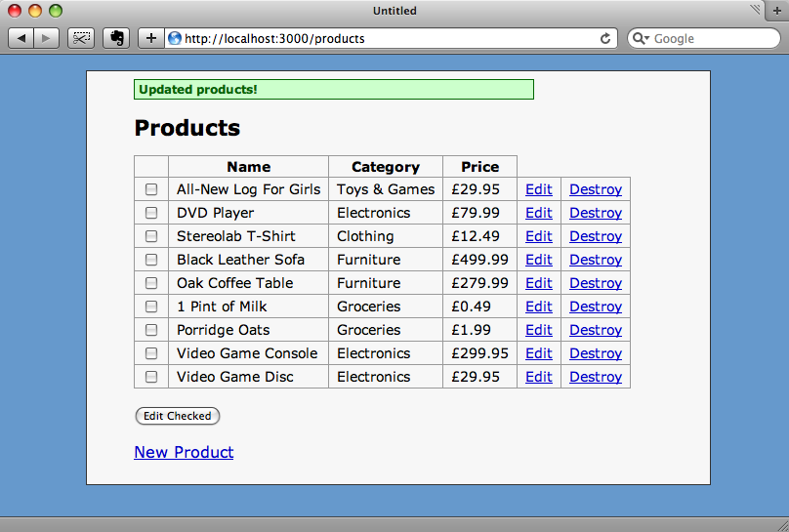
Task: Select the '£279.99' price cell
Action: point(480,282)
